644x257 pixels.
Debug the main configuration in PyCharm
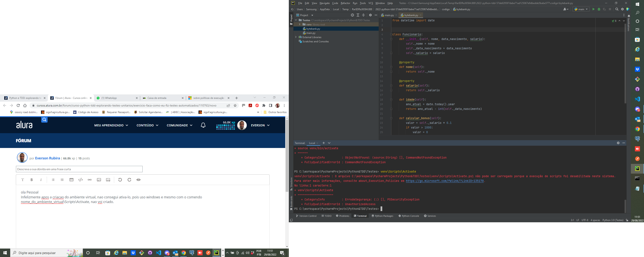click(x=599, y=9)
